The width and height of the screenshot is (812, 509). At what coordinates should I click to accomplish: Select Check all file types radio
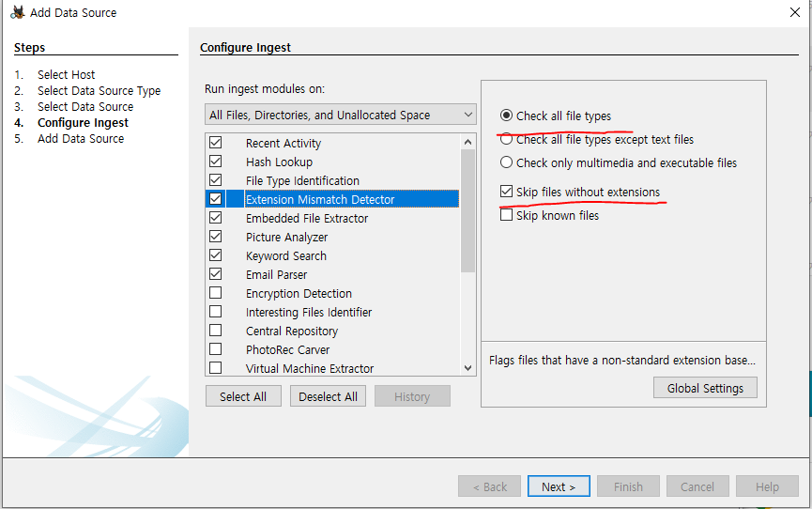tap(507, 116)
